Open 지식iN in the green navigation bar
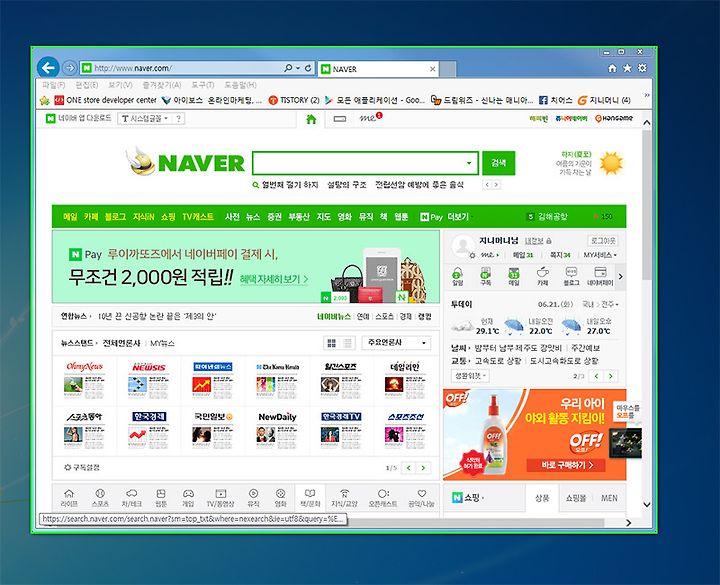This screenshot has height=585, width=720. pyautogui.click(x=143, y=216)
